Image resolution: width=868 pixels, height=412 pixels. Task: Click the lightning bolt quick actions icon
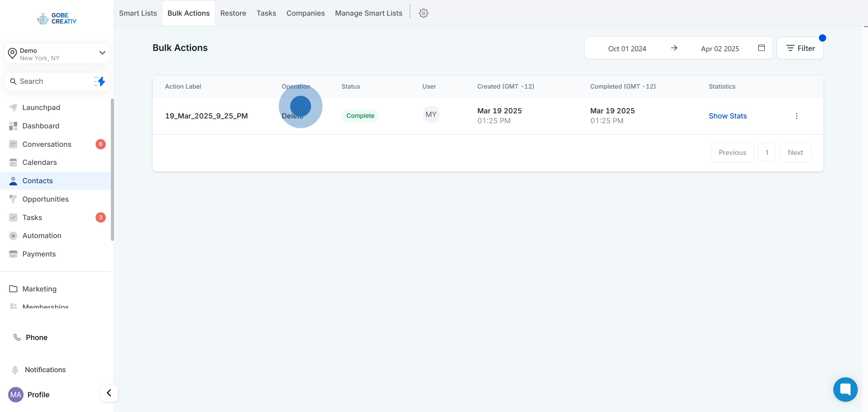coord(100,81)
